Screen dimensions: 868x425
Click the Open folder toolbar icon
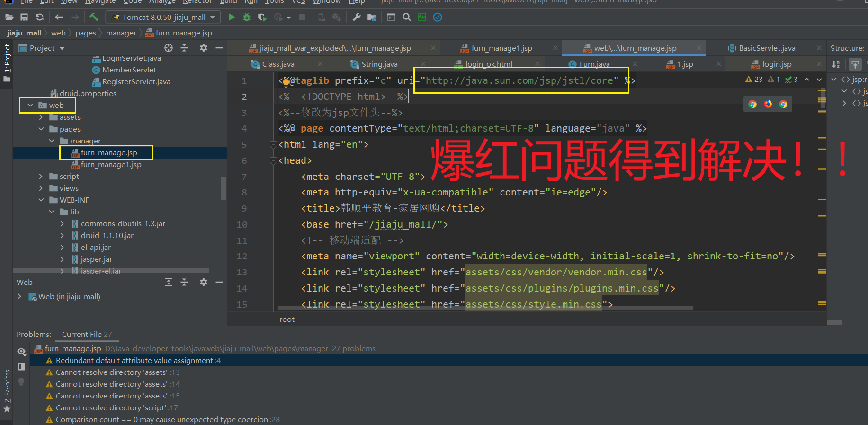click(x=9, y=18)
